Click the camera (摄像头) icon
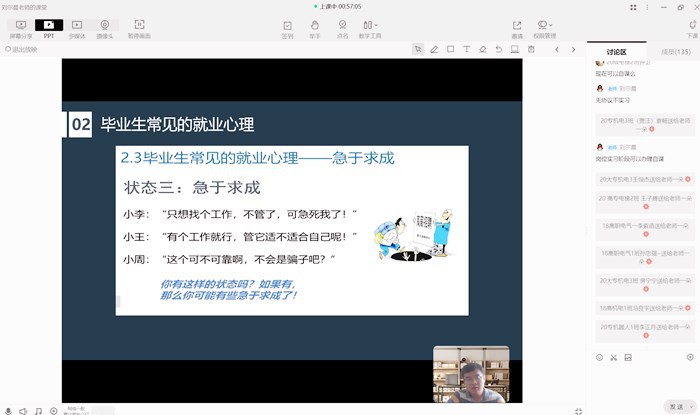The width and height of the screenshot is (700, 415). point(106,26)
